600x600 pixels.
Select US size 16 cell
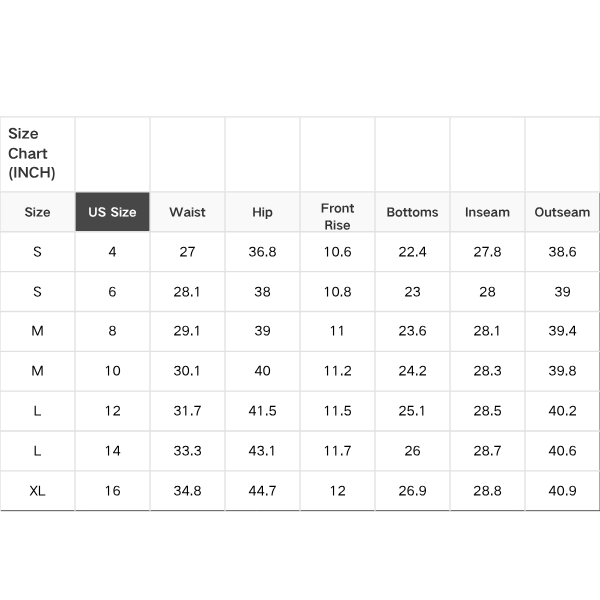point(112,491)
